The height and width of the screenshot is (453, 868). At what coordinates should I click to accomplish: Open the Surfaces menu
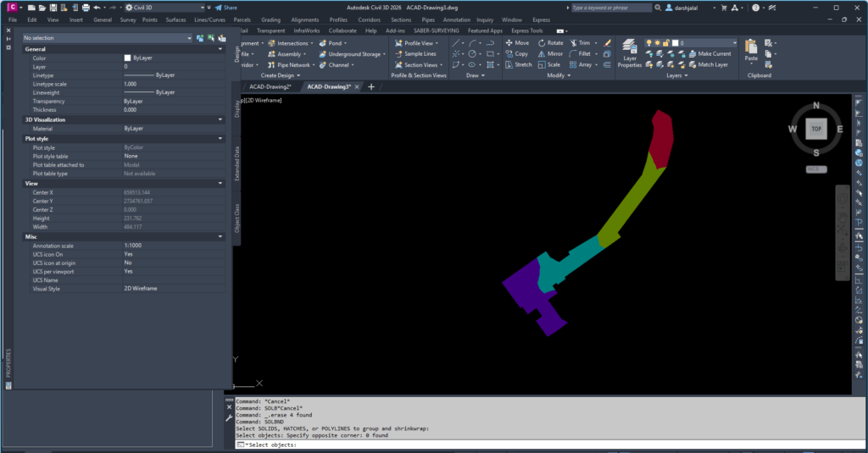(x=175, y=20)
